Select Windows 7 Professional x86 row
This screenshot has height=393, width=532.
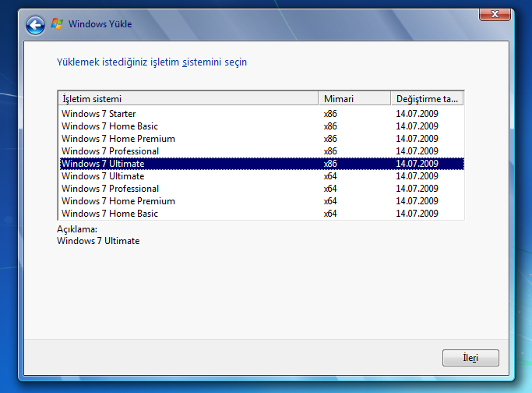click(x=262, y=150)
